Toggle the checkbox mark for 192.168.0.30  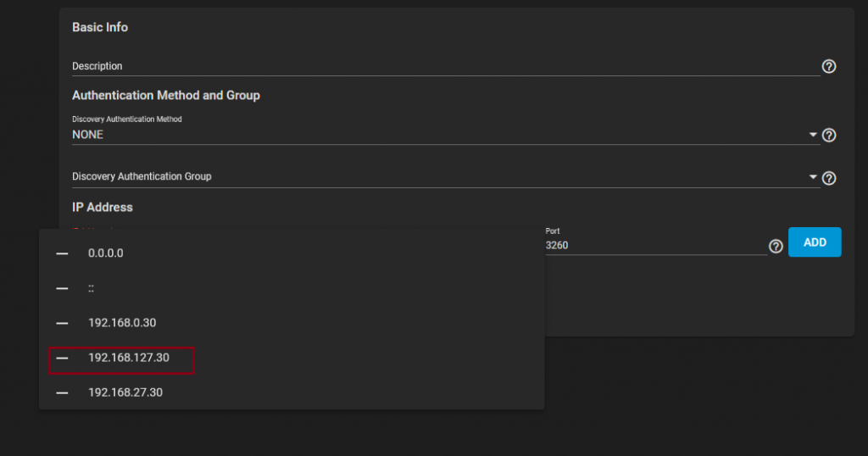62,323
